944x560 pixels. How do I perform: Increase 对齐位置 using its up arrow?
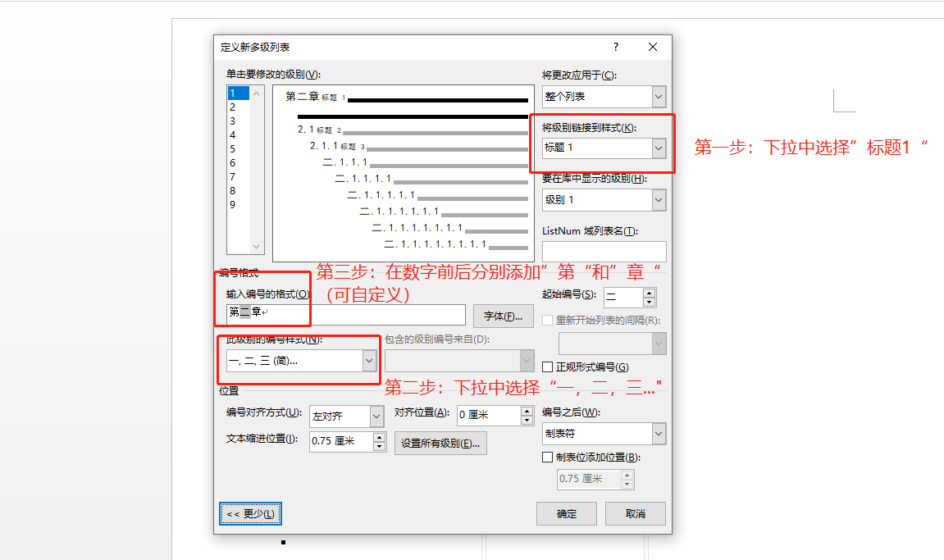pyautogui.click(x=526, y=411)
